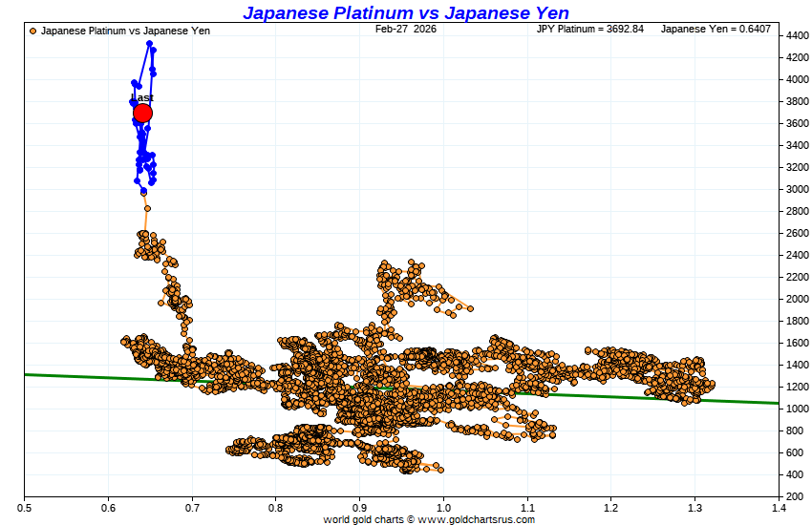812x525 pixels.
Task: Select the legend label text in top-left
Action: click(x=125, y=31)
